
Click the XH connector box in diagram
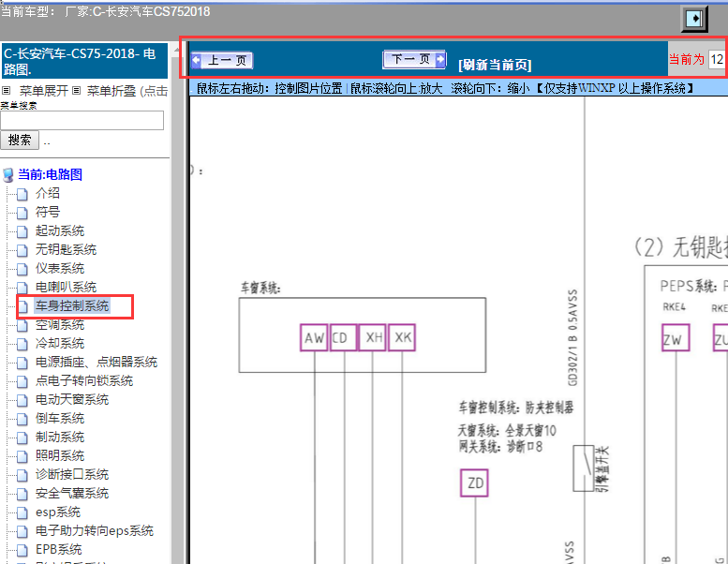(x=372, y=338)
